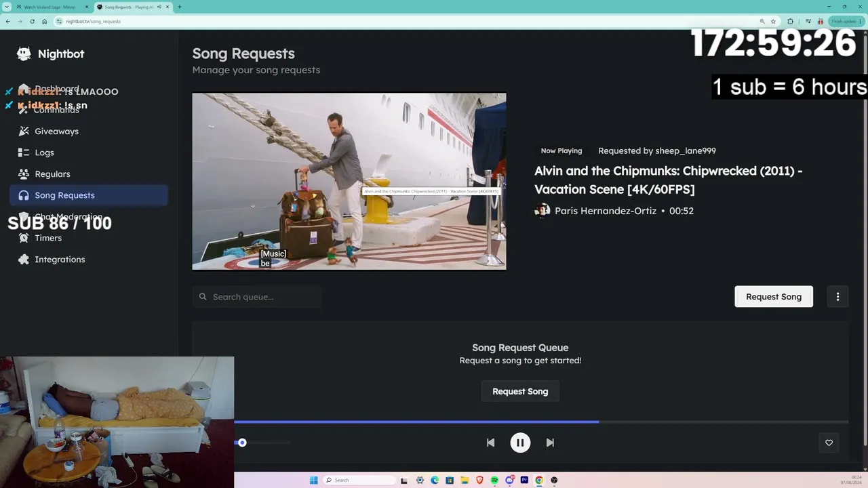Click the browser home button
868x488 pixels.
44,21
